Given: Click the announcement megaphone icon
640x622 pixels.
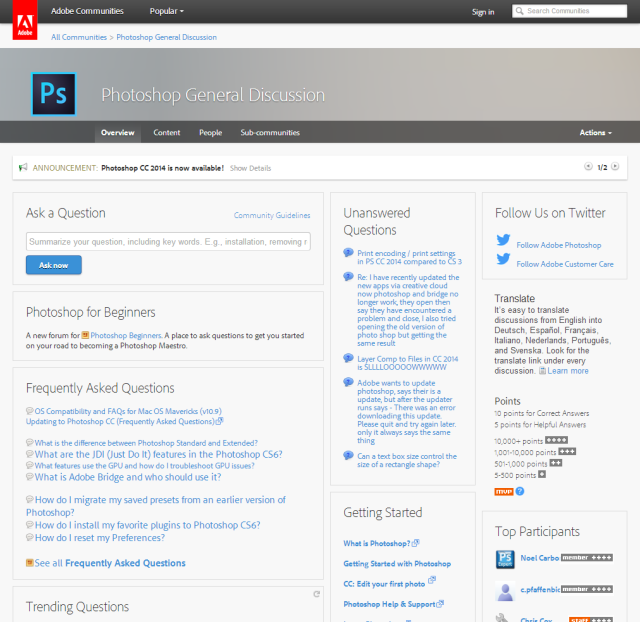Looking at the screenshot, I should click(x=23, y=167).
